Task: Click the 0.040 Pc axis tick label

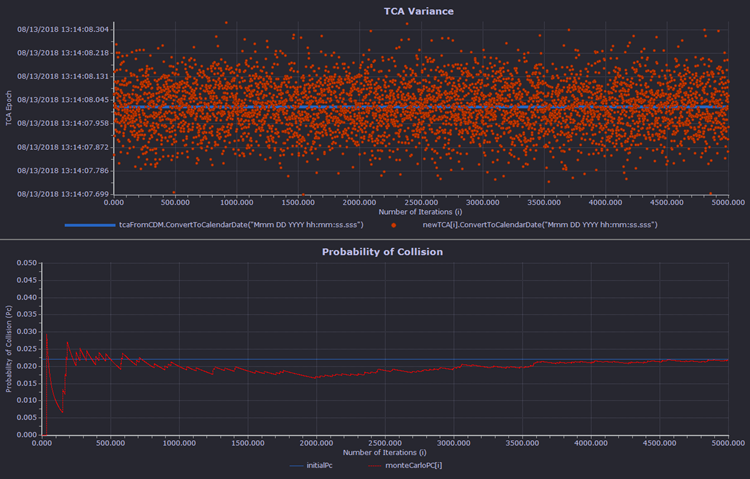Action: 27,297
